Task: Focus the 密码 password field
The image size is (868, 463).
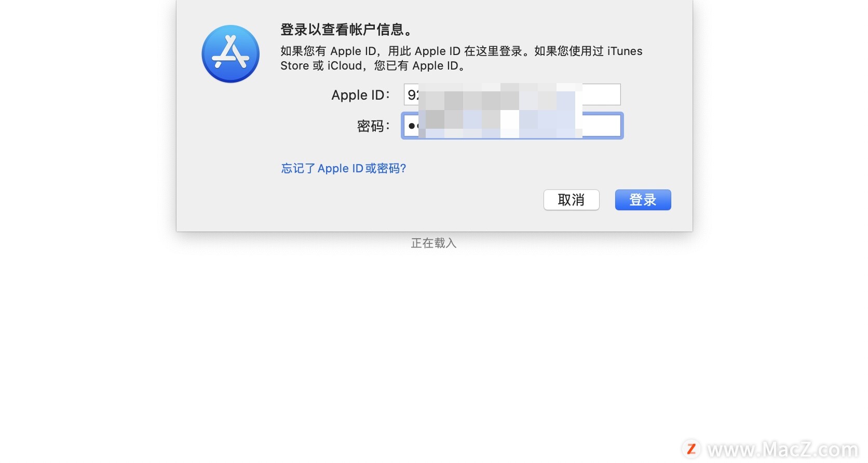Action: tap(512, 126)
